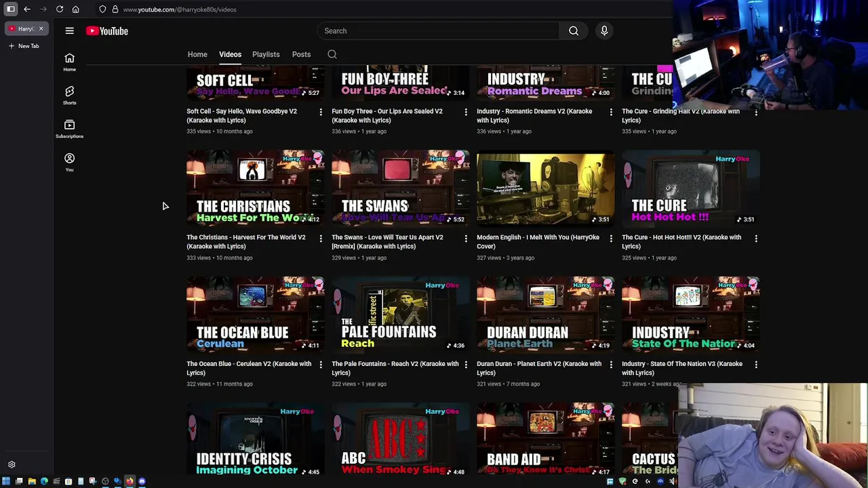Open options menu for Industry Romantic Dreams video
868x488 pixels.
click(611, 112)
